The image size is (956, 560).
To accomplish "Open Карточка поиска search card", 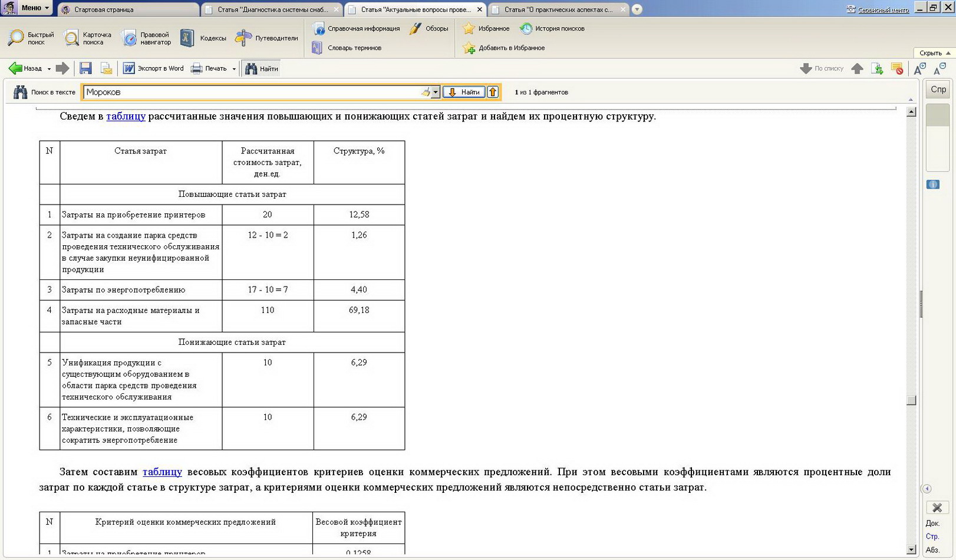I will click(88, 38).
